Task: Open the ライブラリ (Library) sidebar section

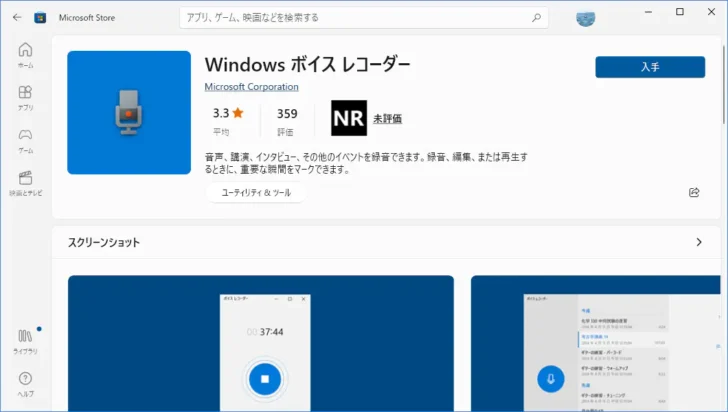Action: pyautogui.click(x=26, y=342)
